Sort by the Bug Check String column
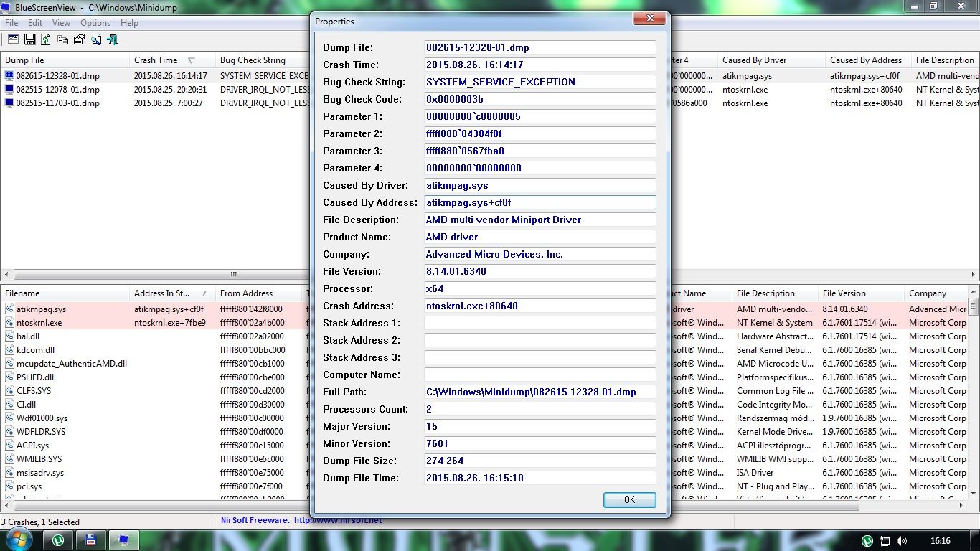Screen dimensions: 980x551 pos(262,60)
